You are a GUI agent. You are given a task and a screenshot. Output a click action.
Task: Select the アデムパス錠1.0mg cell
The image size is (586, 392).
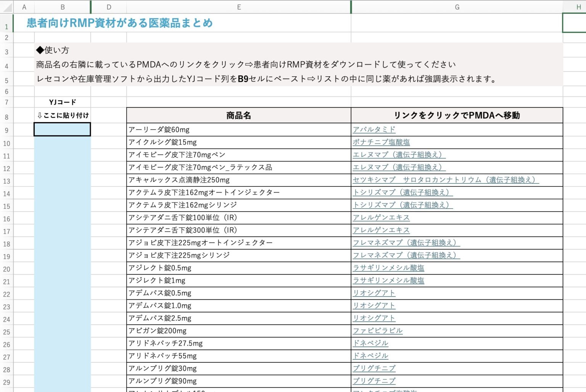239,305
